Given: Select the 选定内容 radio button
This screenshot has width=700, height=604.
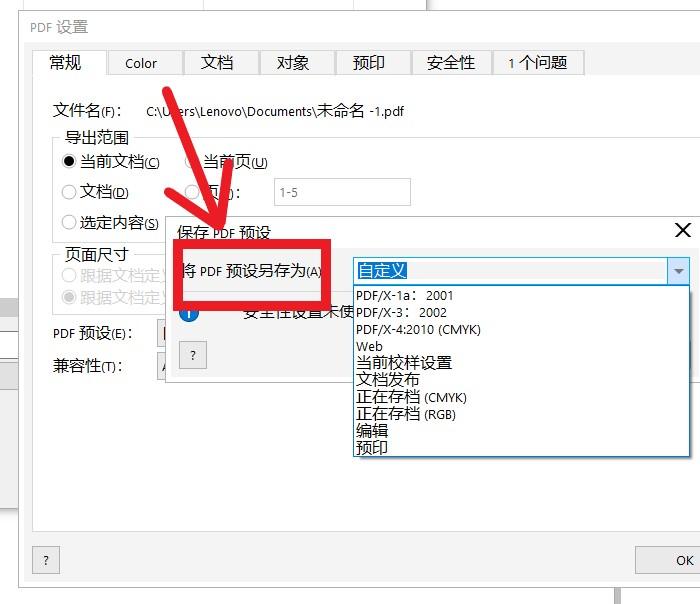Looking at the screenshot, I should point(68,222).
